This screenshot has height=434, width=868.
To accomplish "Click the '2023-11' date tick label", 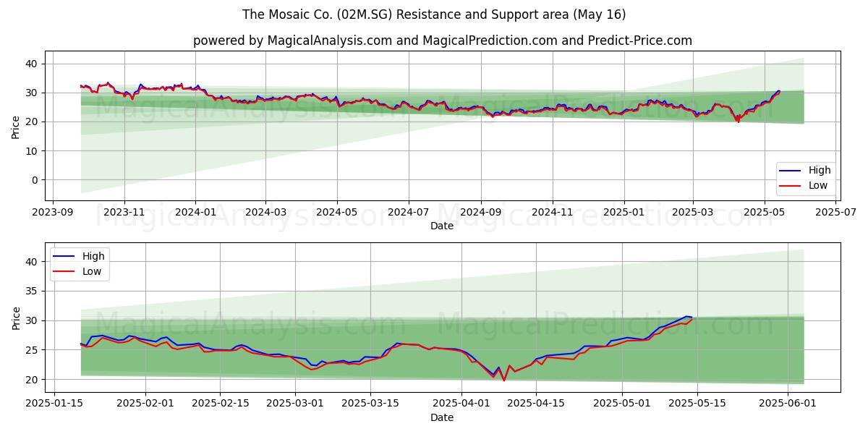I will (x=124, y=212).
